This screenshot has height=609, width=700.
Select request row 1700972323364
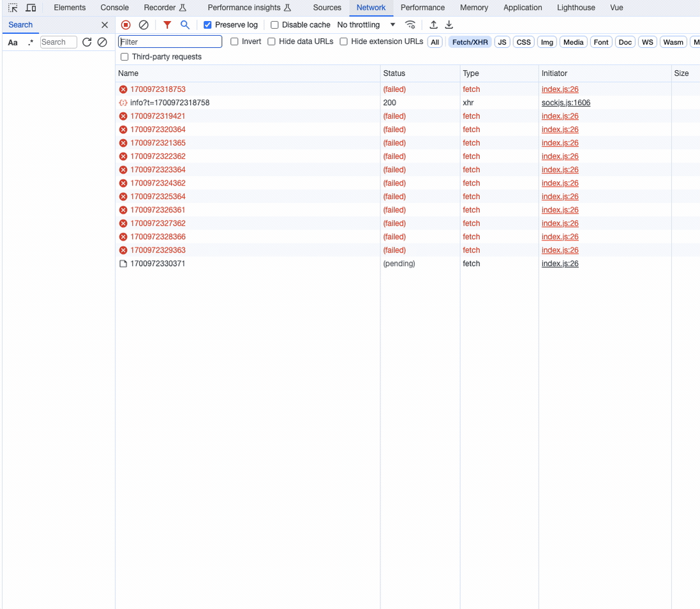[x=408, y=170]
